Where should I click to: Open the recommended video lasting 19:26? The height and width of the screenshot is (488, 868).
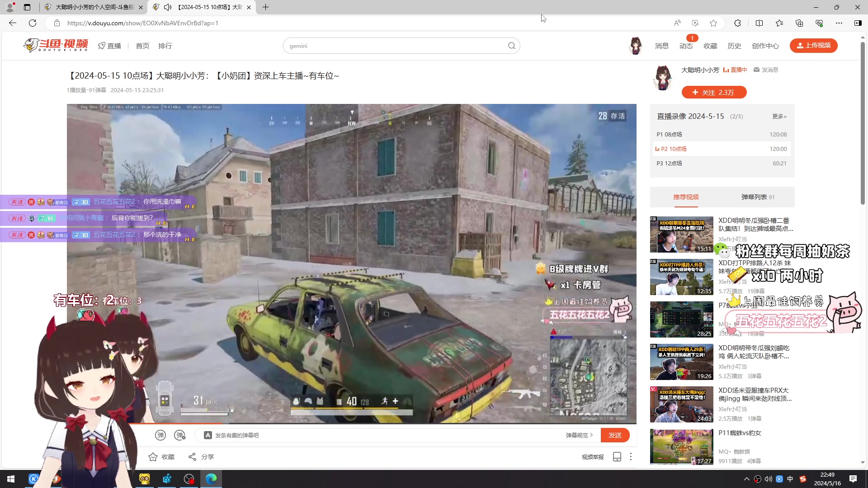tap(682, 362)
